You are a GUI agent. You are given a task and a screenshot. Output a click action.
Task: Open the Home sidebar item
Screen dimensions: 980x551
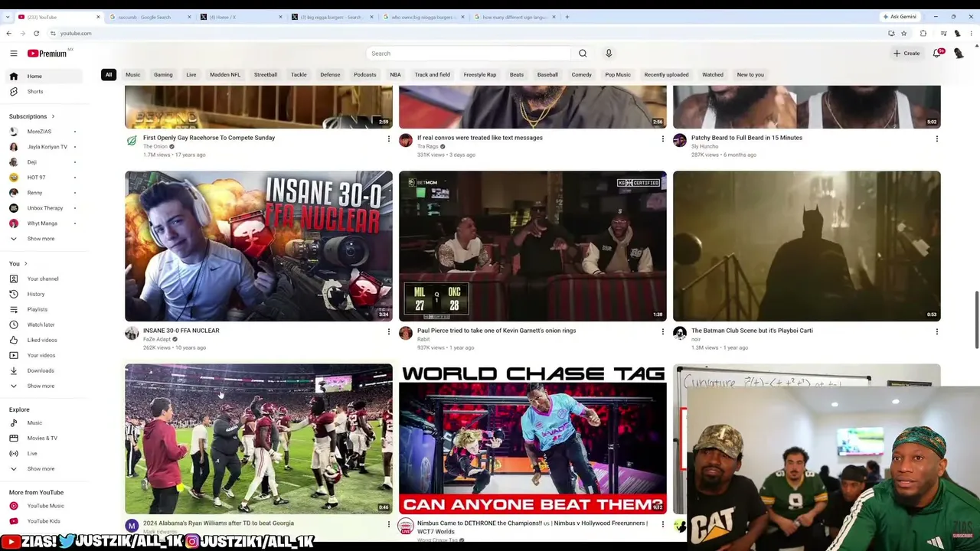(x=44, y=77)
